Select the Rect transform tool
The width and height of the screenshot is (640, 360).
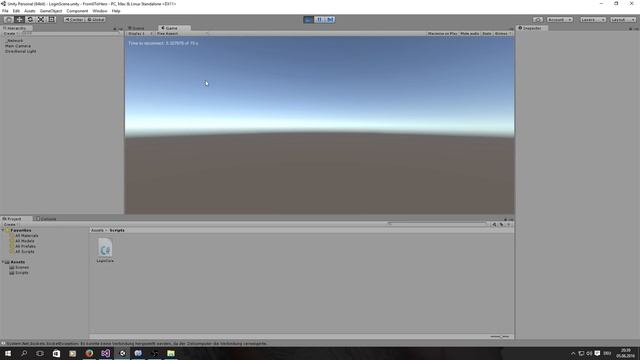52,20
